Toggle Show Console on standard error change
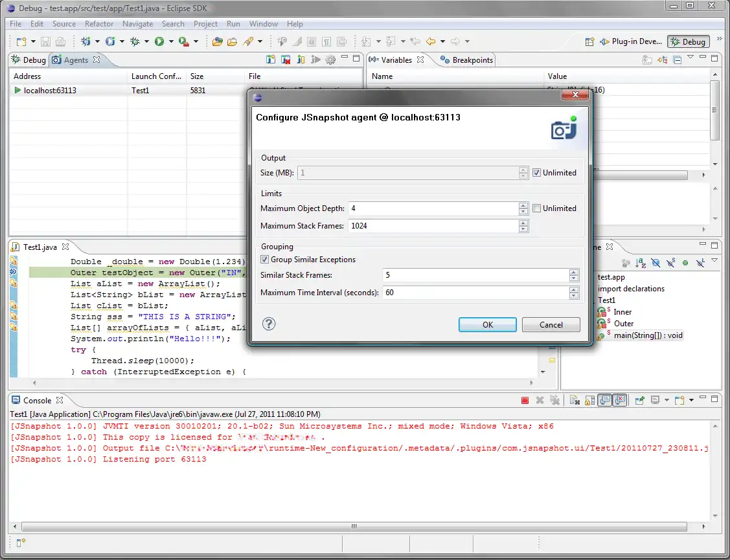730x560 pixels. click(620, 400)
